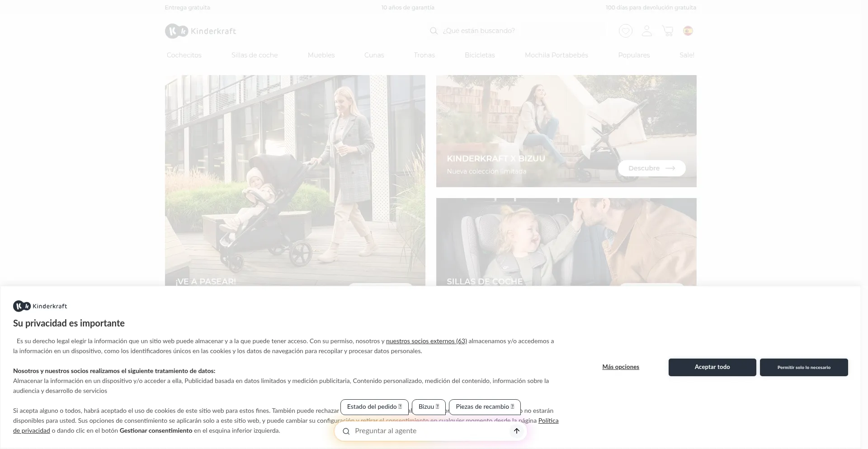Select the 'Bizuu' suggestion chip
The height and width of the screenshot is (449, 868).
[429, 407]
